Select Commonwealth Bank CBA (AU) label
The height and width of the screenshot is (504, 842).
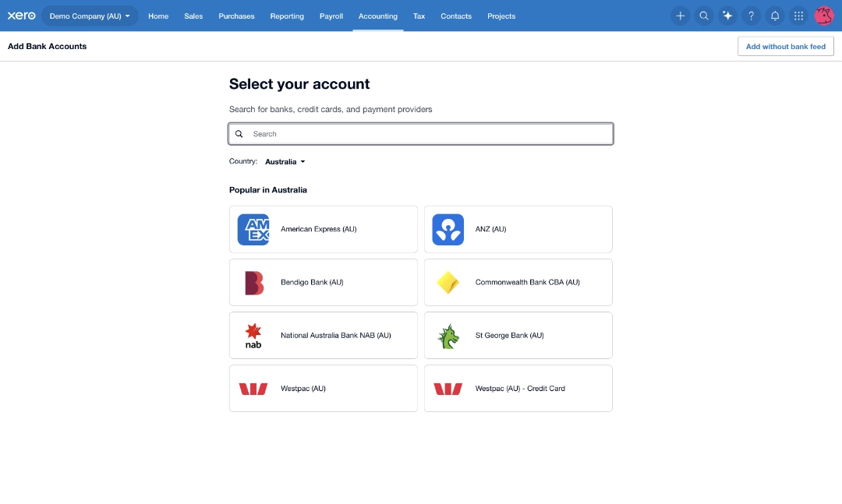coord(527,282)
